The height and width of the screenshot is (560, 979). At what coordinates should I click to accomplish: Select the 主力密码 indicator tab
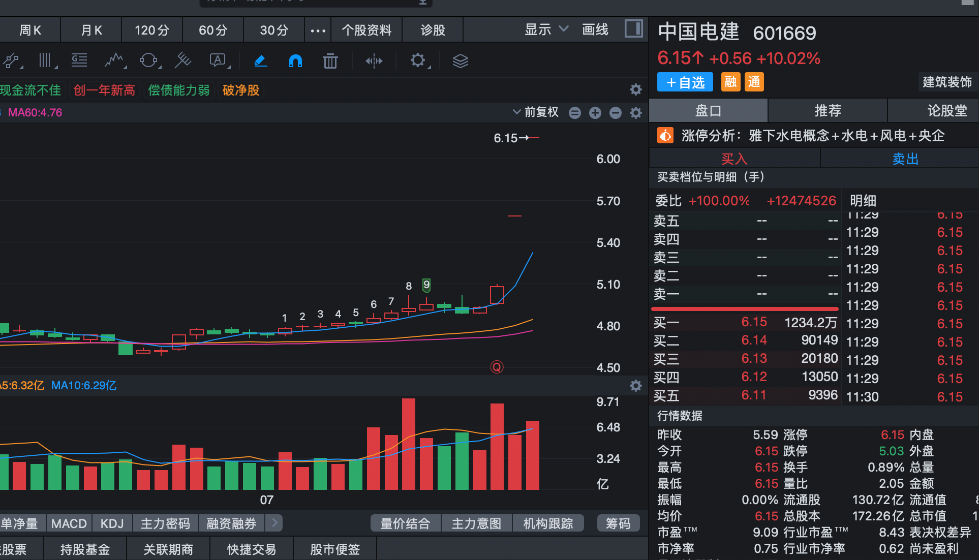(x=165, y=523)
